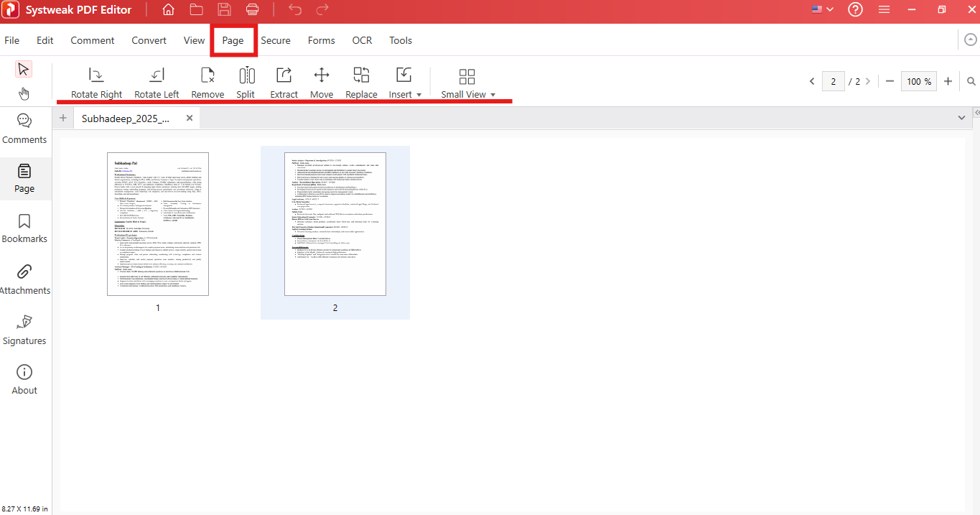Open the Signatures sidebar panel
The width and height of the screenshot is (980, 515).
click(x=24, y=330)
